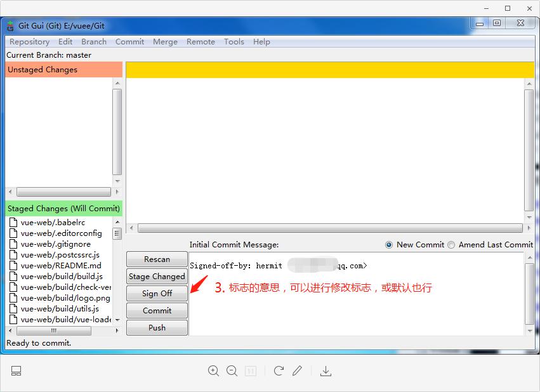Open the Branch menu
Image resolution: width=540 pixels, height=392 pixels.
point(94,42)
